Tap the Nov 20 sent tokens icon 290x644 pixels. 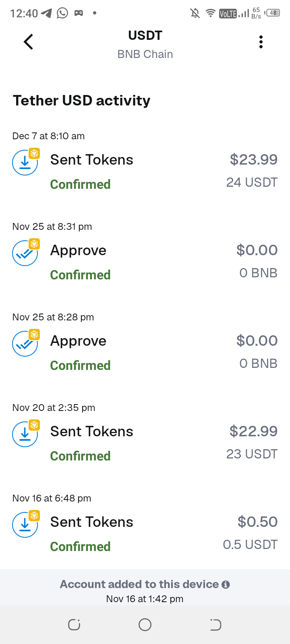click(25, 434)
